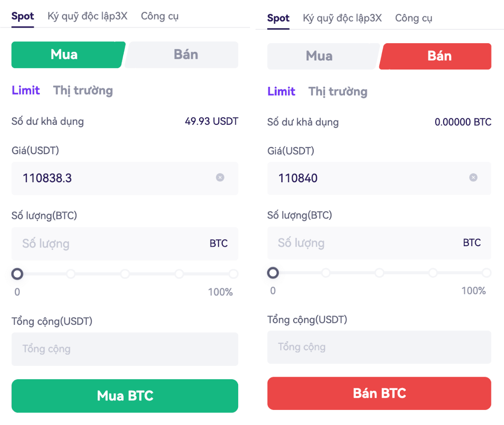Select Mua toggle in left panel
Screen dimensions: 504x425
[68, 54]
